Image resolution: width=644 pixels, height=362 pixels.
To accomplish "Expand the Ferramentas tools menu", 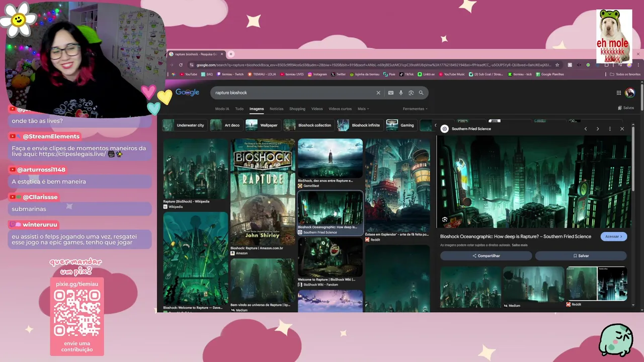I will 415,109.
